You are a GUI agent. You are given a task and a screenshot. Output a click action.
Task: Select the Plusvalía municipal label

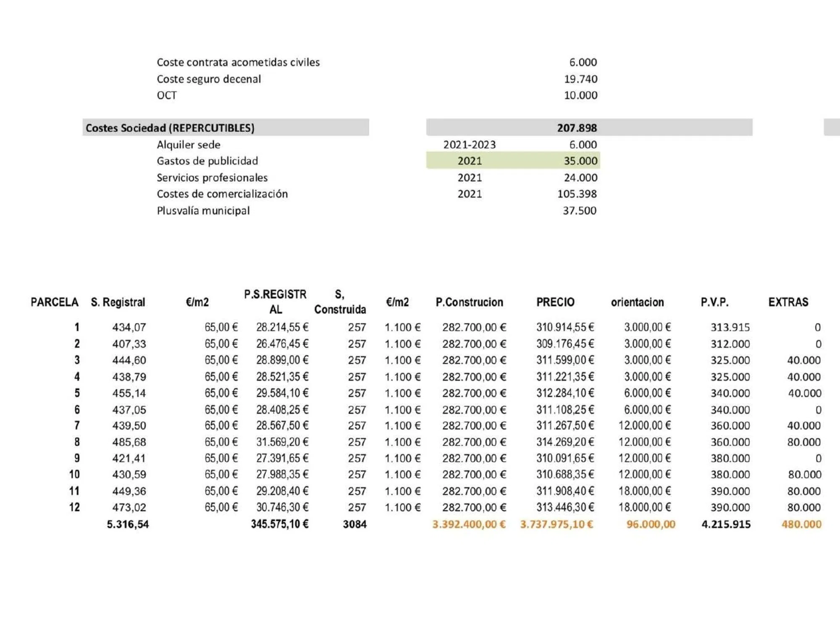pos(203,210)
